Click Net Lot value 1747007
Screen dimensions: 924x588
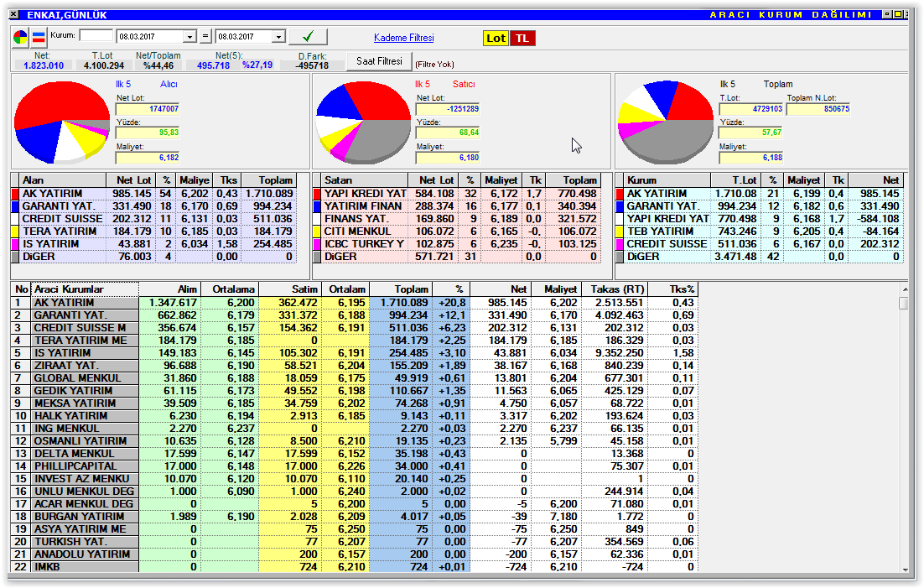148,109
